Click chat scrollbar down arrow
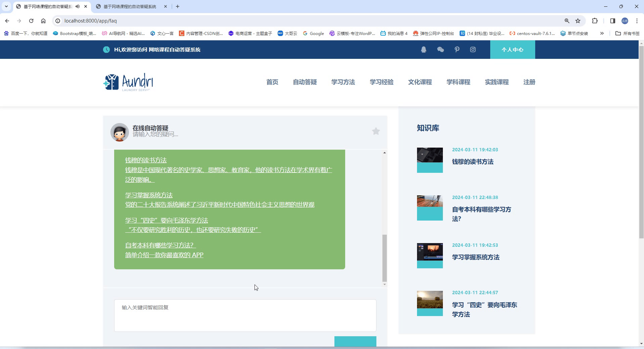 point(384,284)
